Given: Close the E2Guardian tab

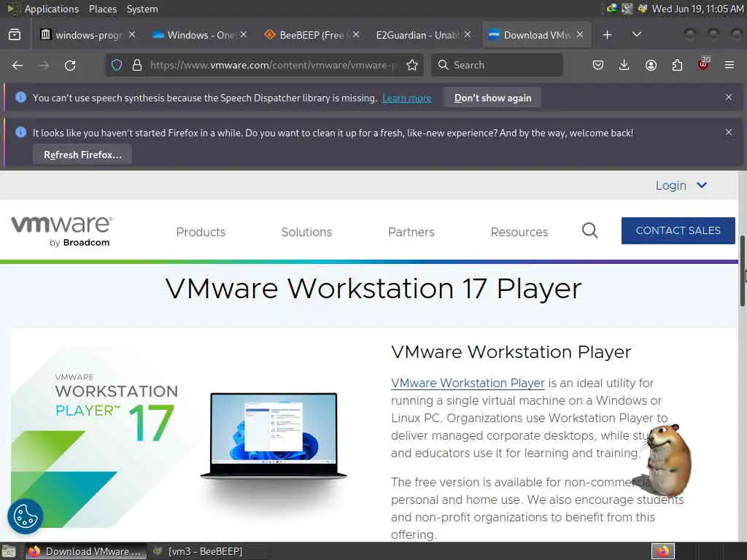Looking at the screenshot, I should point(468,35).
